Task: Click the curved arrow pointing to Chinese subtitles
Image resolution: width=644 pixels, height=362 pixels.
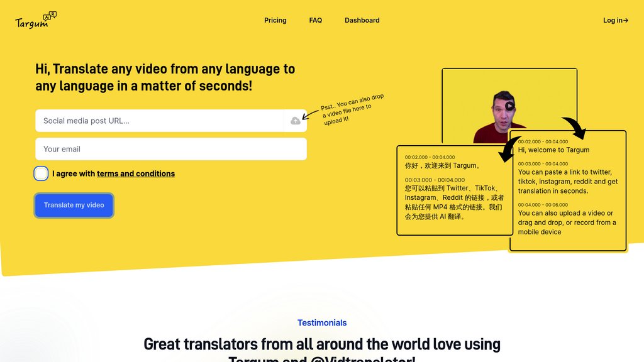Action: 508,148
